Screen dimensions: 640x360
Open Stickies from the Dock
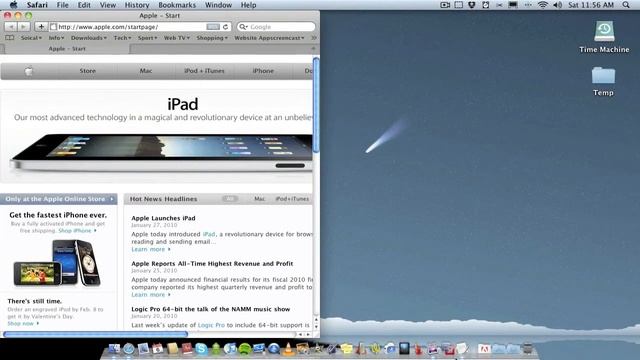347,349
